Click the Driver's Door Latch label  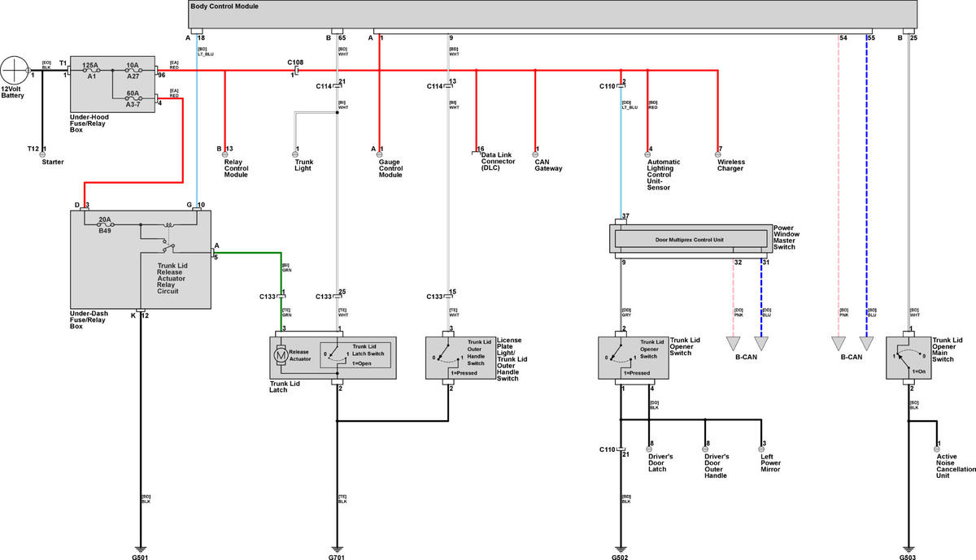pos(660,462)
